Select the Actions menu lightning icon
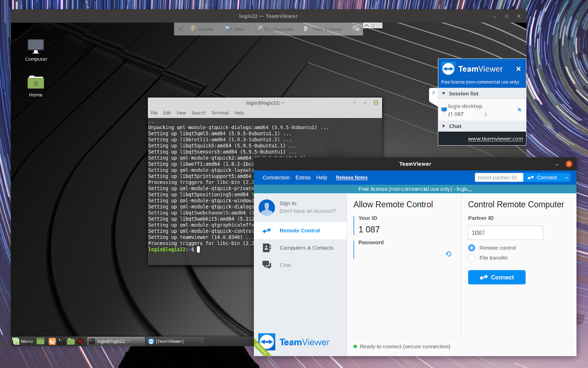This screenshot has width=588, height=368. [193, 29]
